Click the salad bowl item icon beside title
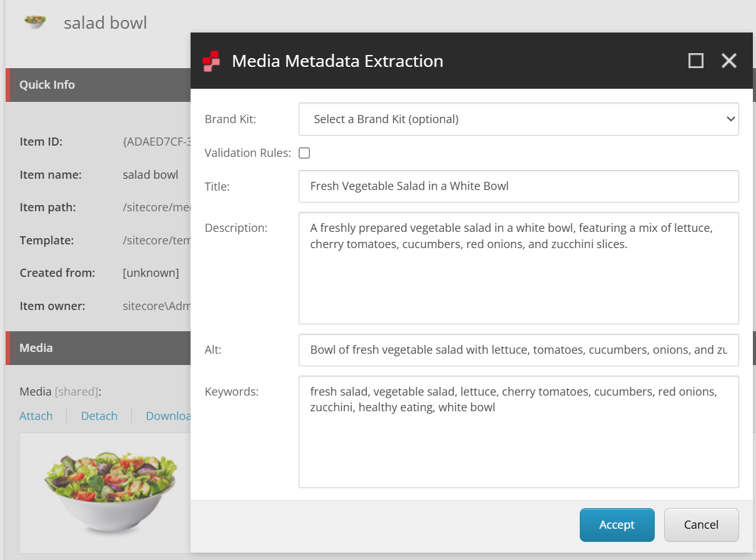Image resolution: width=756 pixels, height=560 pixels. (34, 22)
